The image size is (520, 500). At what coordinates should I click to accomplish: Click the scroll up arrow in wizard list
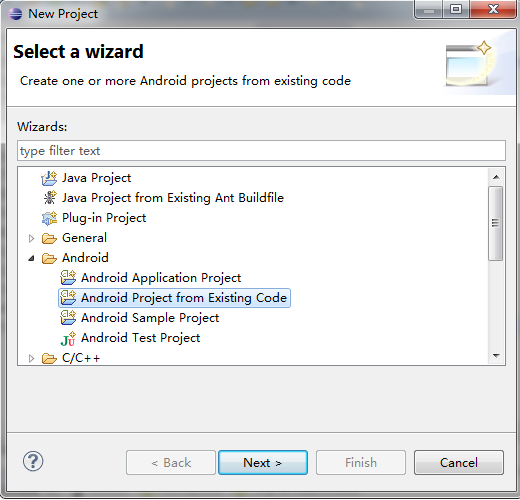(x=496, y=177)
